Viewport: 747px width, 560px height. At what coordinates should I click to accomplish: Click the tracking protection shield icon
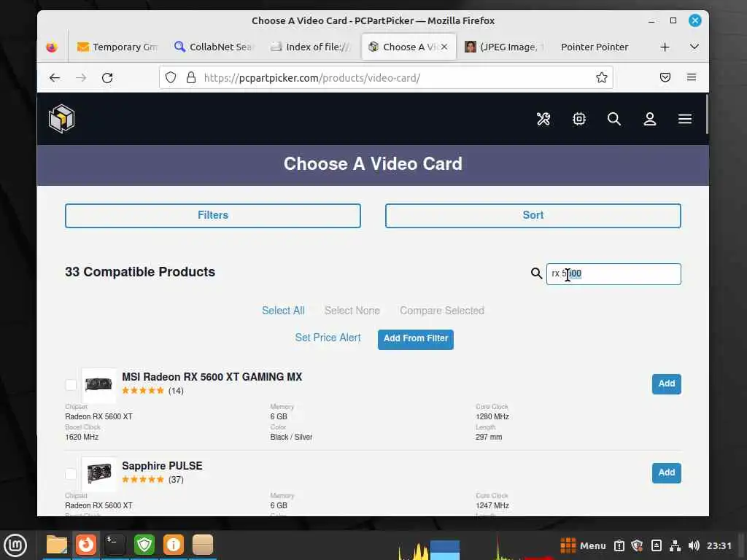pos(171,77)
